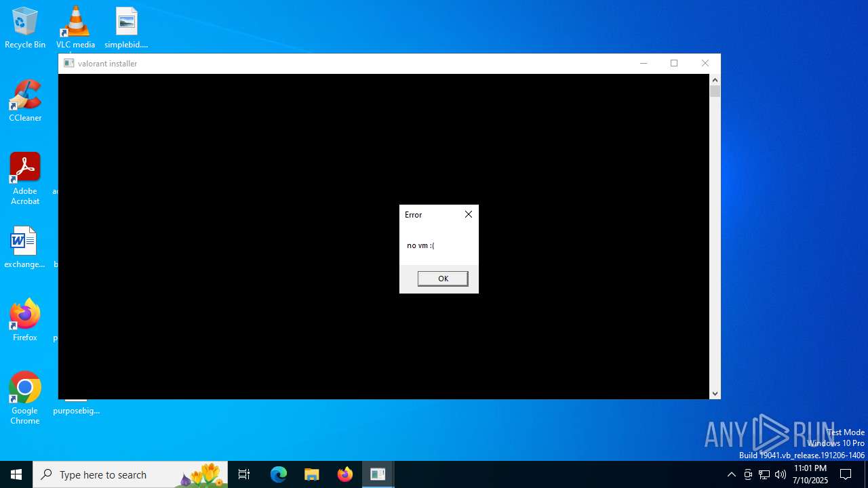Click the meet now tray icon
Viewport: 868px width, 488px height.
[748, 474]
